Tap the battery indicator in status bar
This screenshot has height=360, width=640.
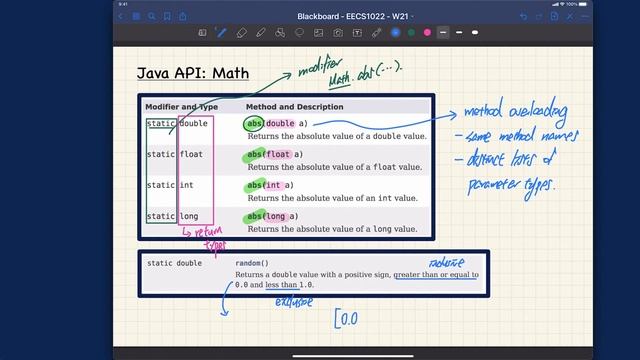coord(583,4)
